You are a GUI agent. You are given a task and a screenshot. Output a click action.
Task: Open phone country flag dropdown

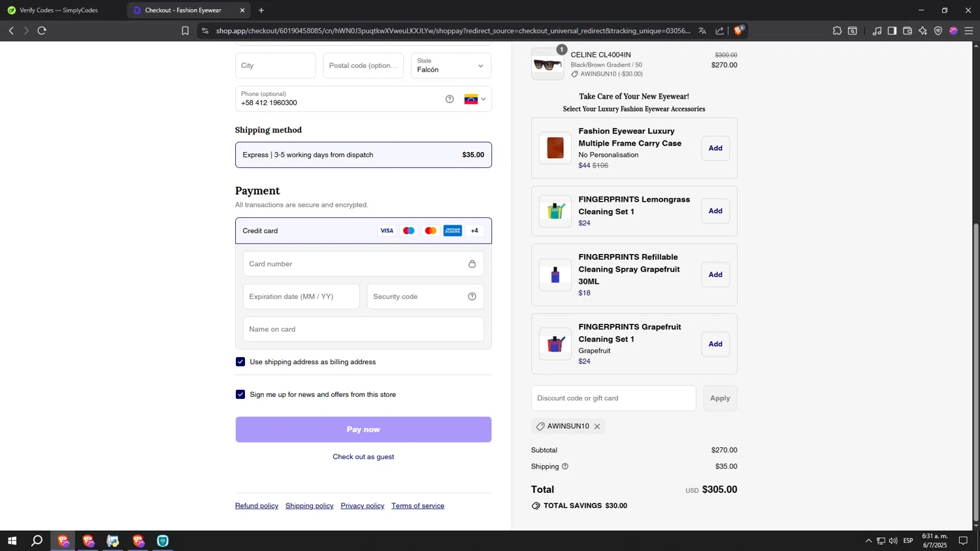click(475, 99)
